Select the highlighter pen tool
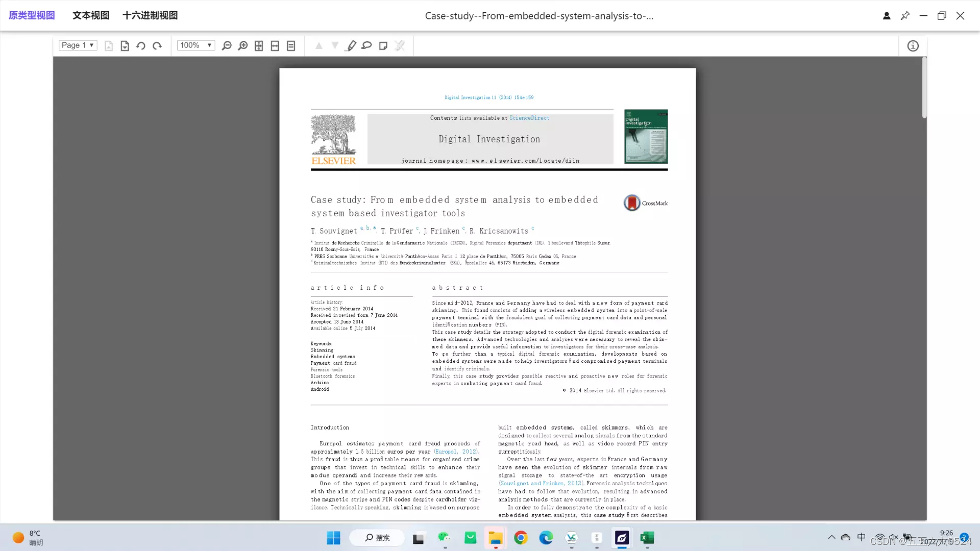Image resolution: width=980 pixels, height=551 pixels. point(351,46)
